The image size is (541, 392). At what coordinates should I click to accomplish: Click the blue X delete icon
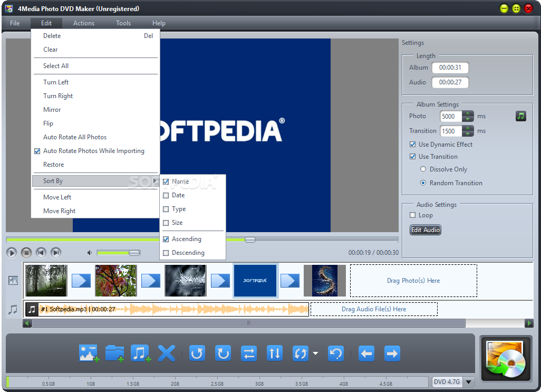(166, 353)
